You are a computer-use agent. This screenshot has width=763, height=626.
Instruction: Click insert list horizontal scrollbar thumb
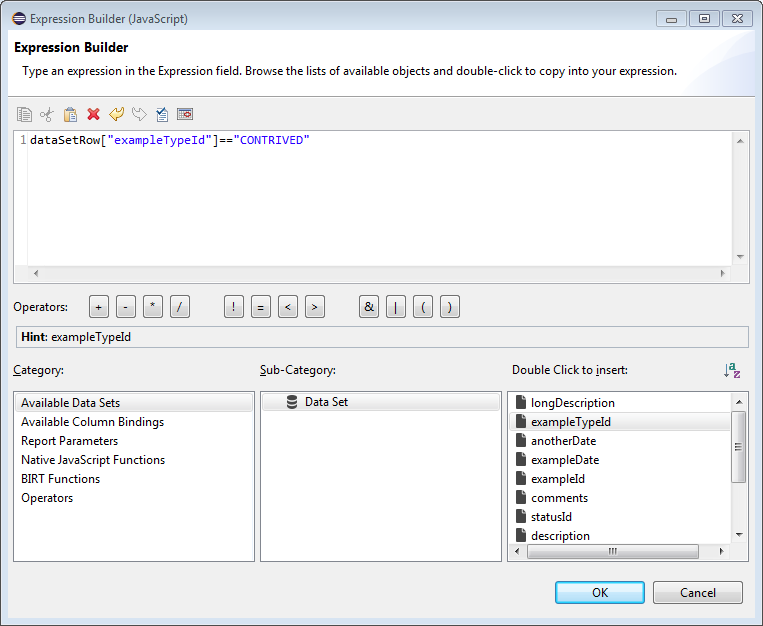pos(613,552)
